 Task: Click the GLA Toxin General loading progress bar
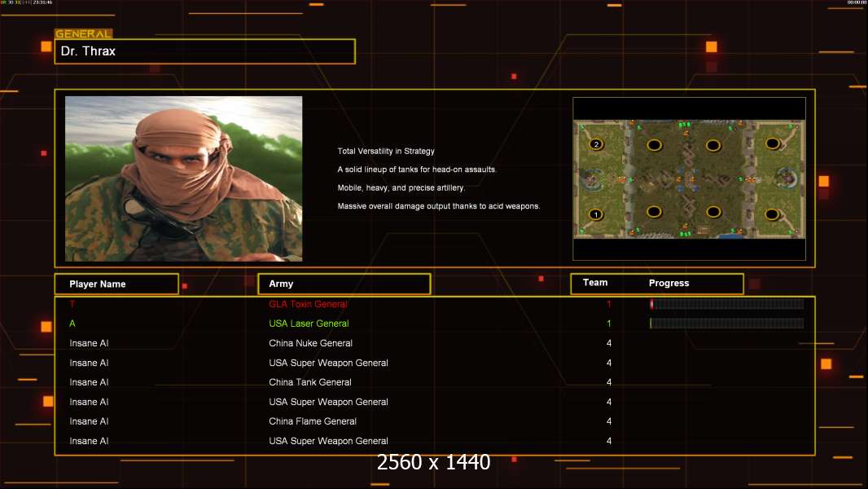tap(727, 304)
